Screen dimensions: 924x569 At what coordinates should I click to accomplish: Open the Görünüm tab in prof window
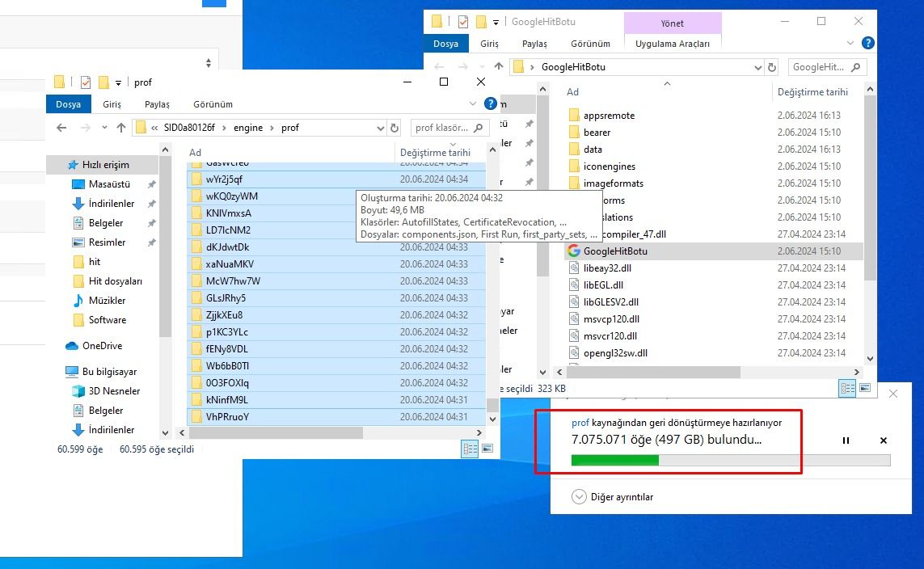[x=213, y=104]
